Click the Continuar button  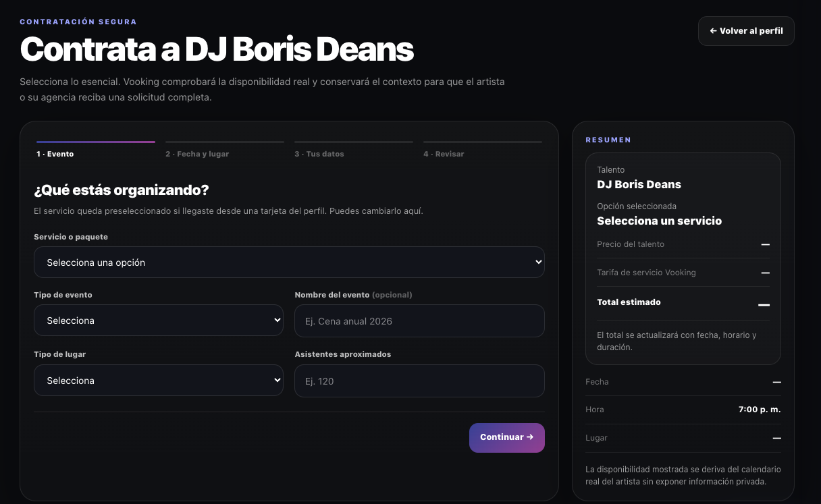point(507,437)
